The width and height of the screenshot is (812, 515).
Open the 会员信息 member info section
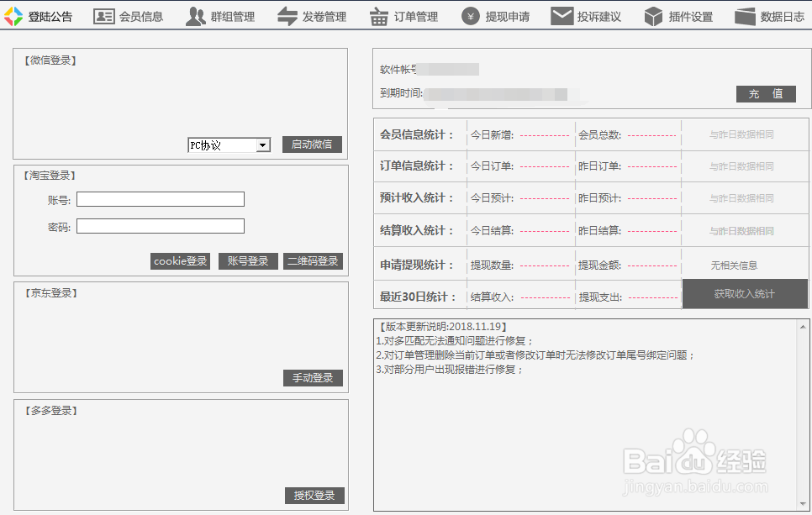coord(136,15)
